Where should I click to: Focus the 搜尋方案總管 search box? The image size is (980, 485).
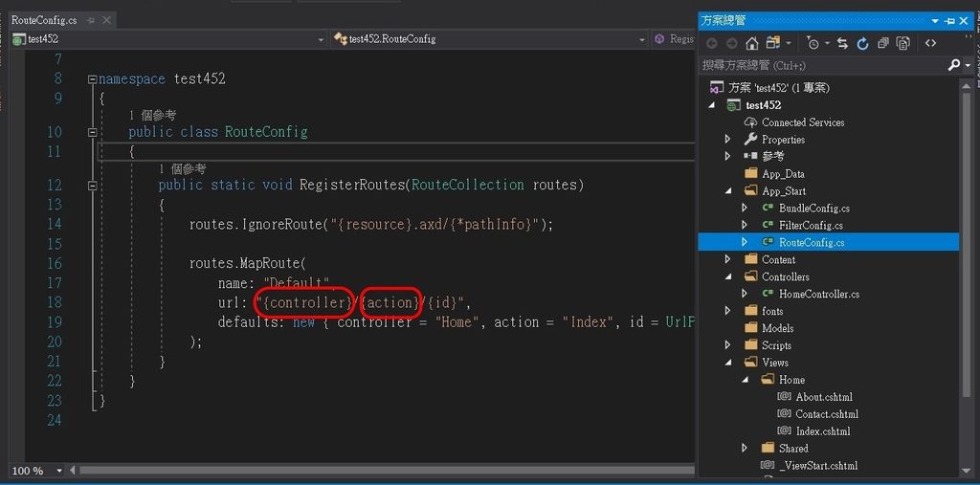tap(822, 64)
